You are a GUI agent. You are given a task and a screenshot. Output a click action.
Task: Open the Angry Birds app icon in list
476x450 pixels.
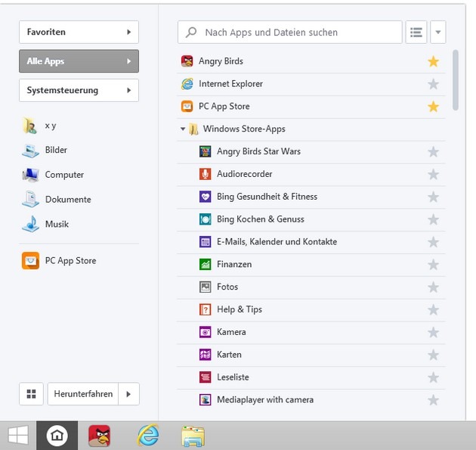pos(187,61)
